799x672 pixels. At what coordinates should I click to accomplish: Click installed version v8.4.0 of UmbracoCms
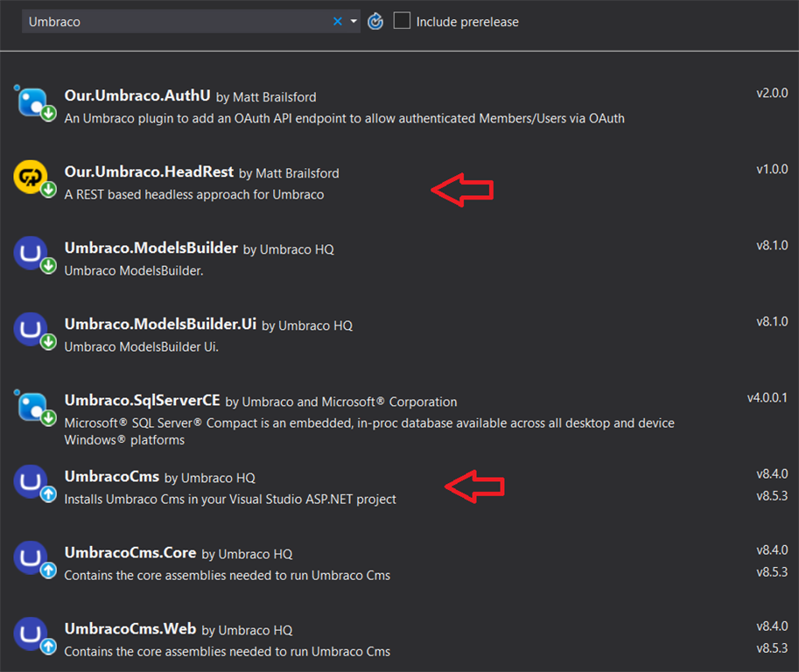pyautogui.click(x=772, y=474)
